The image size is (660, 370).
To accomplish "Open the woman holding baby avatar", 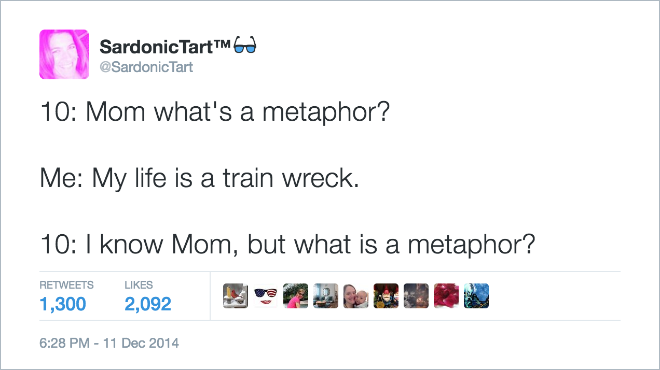I will 356,295.
